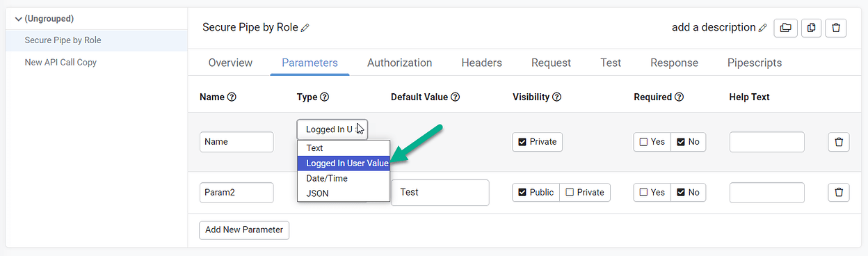Click add a description link
The height and width of the screenshot is (256, 868).
[x=714, y=28]
